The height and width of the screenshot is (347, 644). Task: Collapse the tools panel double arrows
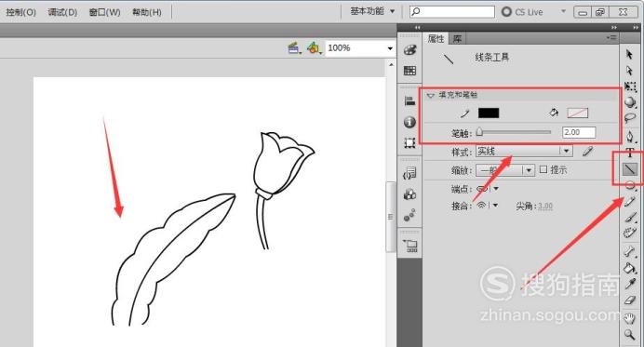[636, 27]
